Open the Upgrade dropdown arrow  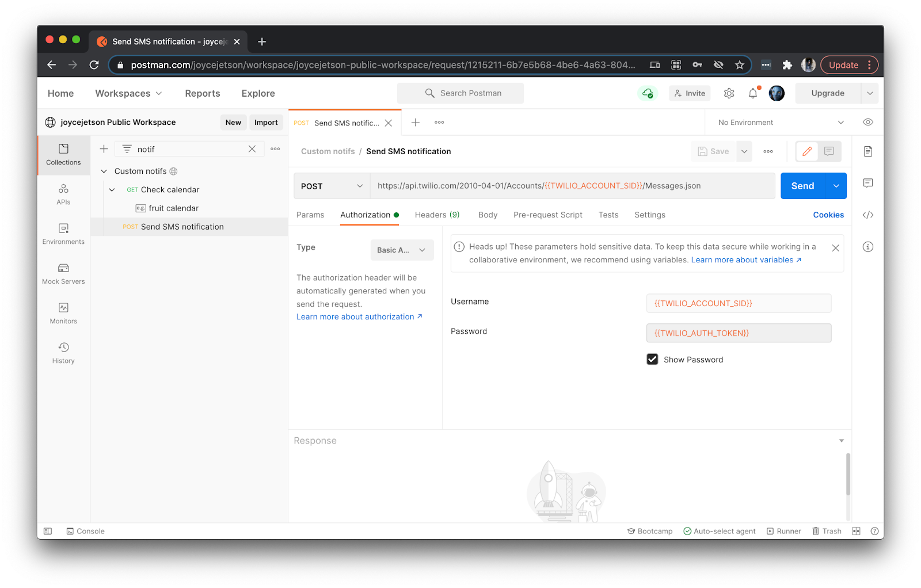[x=870, y=93]
